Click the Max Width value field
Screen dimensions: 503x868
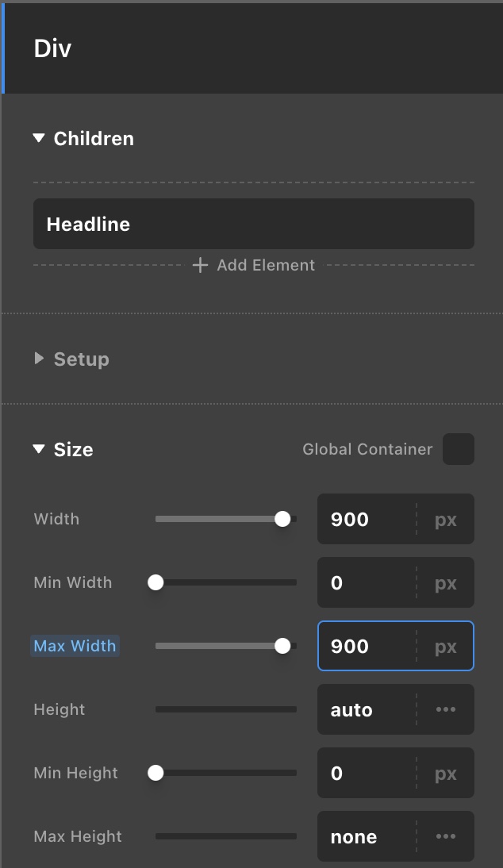point(365,647)
